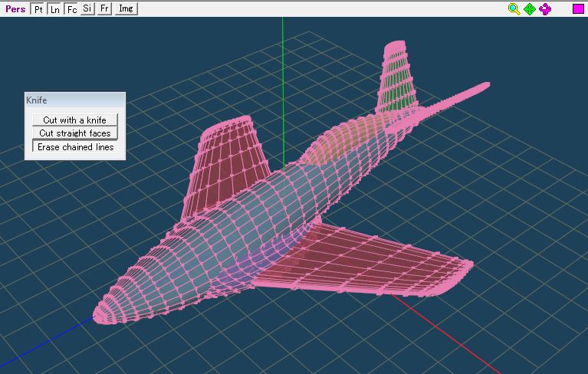The width and height of the screenshot is (588, 374).
Task: Click Erase chained lines button
Action: [x=75, y=146]
